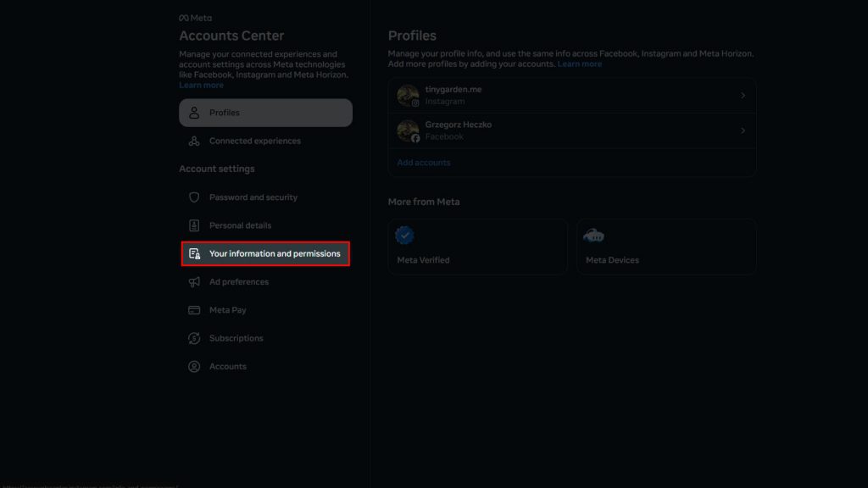This screenshot has width=868, height=488.
Task: Click the Meta Devices headset icon
Action: click(x=594, y=236)
